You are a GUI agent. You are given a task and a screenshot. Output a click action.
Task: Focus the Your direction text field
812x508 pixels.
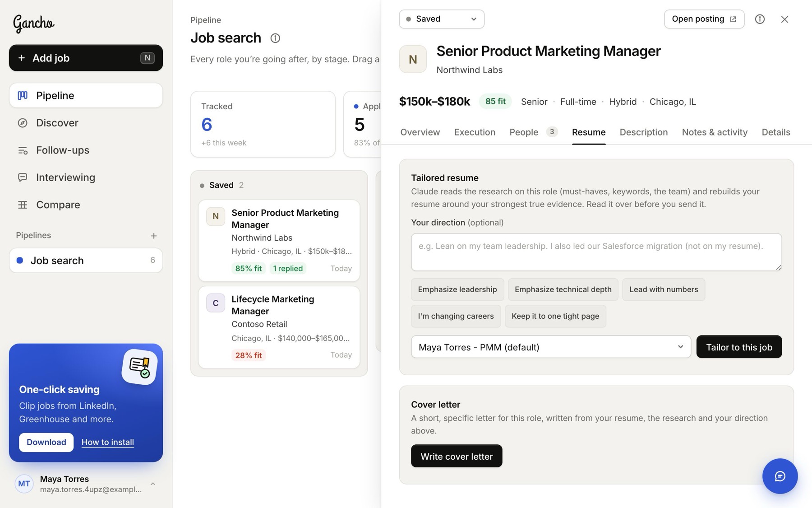[x=596, y=252]
